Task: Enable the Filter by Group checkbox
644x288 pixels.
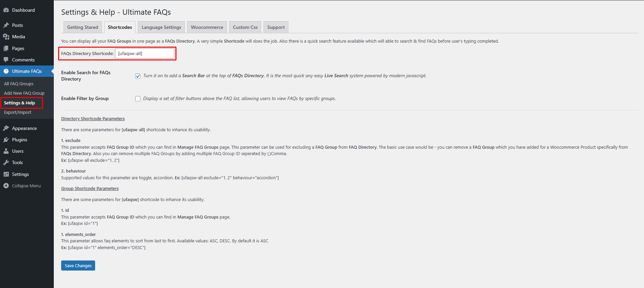Action: pyautogui.click(x=138, y=99)
